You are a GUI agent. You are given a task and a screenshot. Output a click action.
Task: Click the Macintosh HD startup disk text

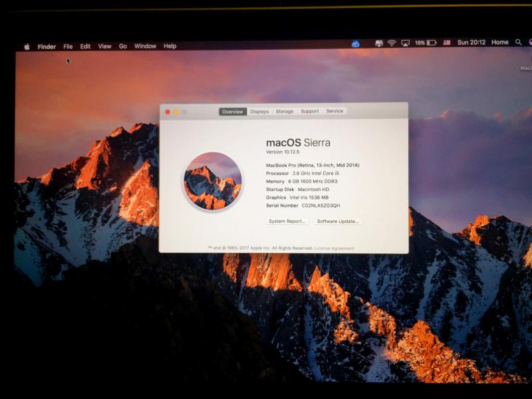point(313,190)
